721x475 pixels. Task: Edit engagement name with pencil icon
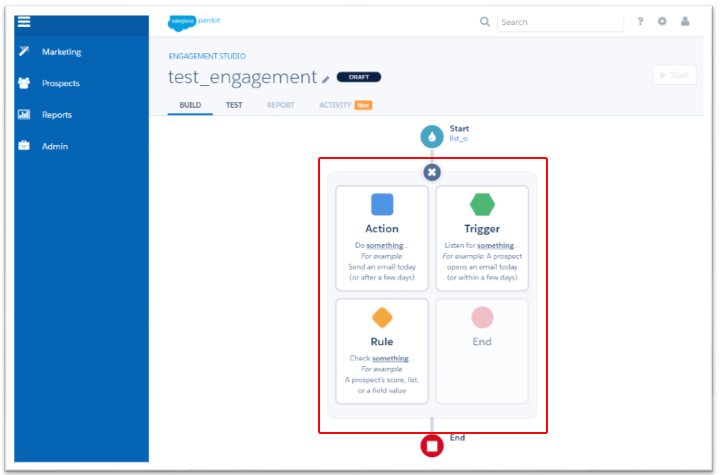click(325, 78)
